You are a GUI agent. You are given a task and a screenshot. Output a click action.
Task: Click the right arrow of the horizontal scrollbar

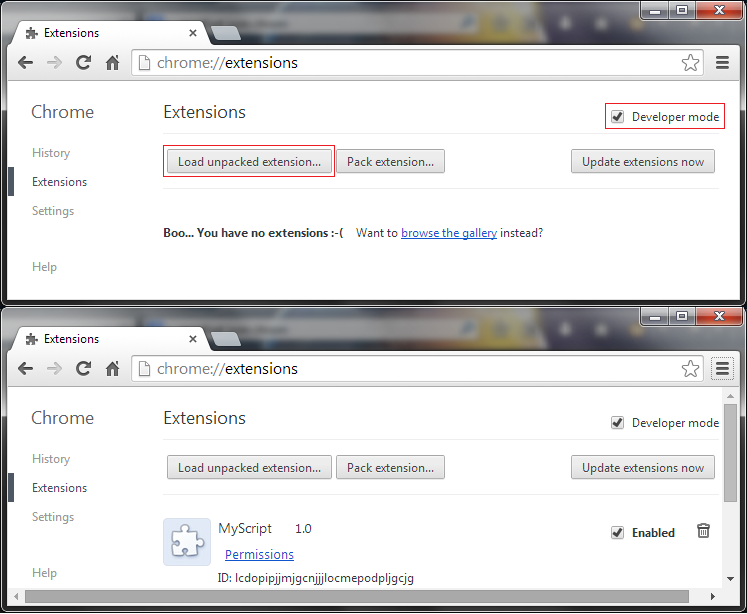pos(712,597)
